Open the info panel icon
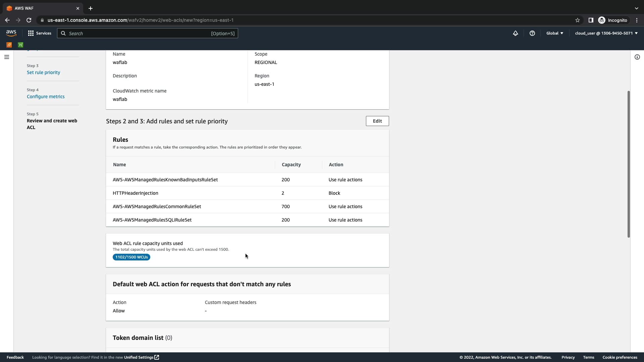 tap(637, 57)
